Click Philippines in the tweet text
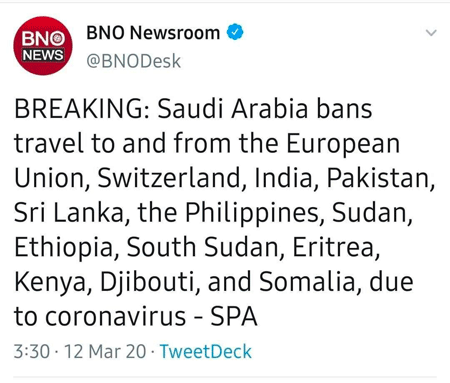 click(x=252, y=213)
